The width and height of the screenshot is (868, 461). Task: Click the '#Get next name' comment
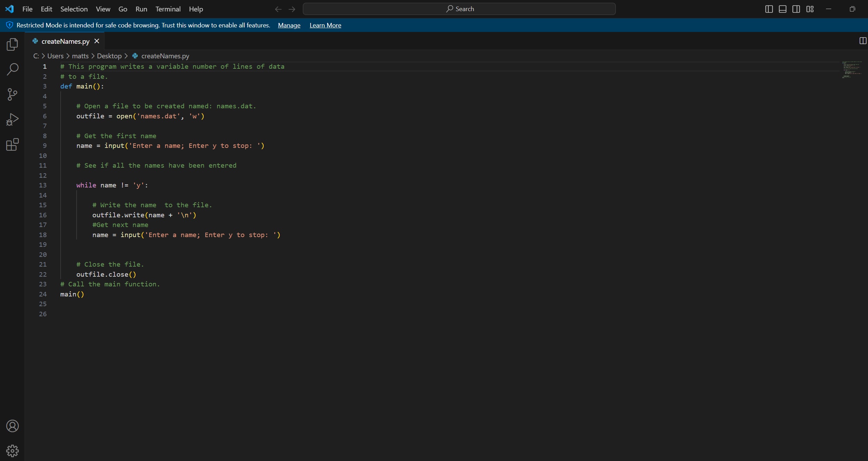120,225
